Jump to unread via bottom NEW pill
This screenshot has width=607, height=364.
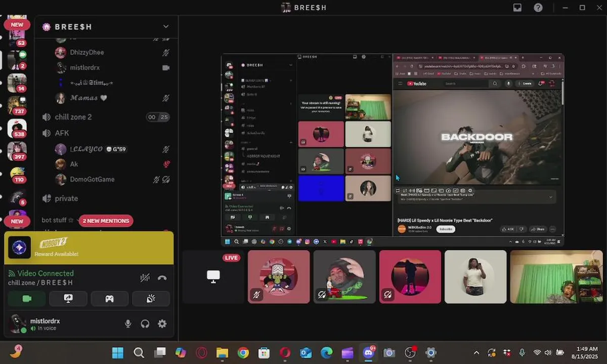coord(17,221)
